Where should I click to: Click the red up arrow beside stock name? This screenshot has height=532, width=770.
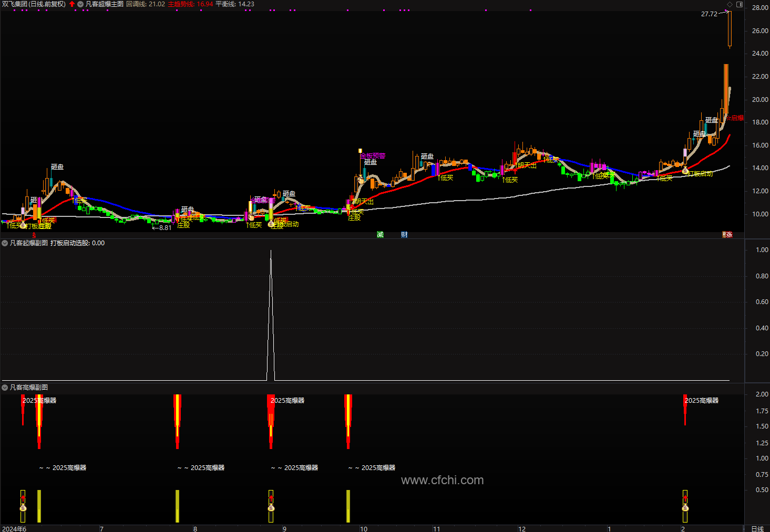pyautogui.click(x=72, y=4)
